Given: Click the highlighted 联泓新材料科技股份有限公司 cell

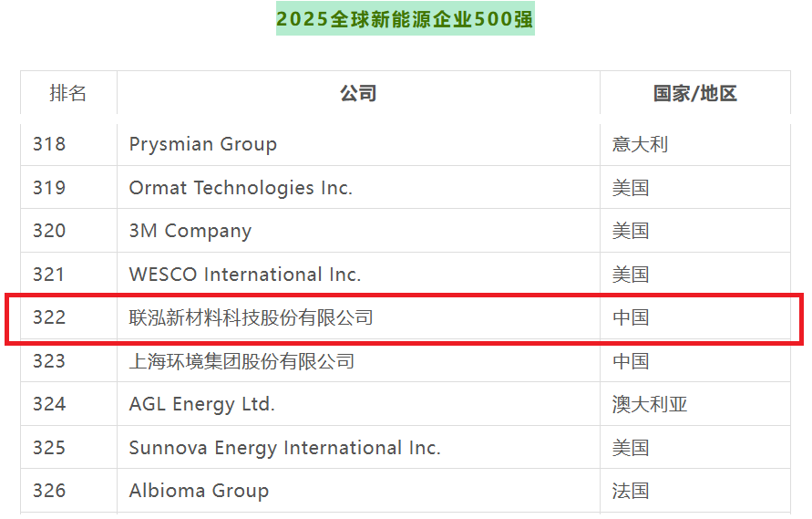Looking at the screenshot, I should coord(252,317).
